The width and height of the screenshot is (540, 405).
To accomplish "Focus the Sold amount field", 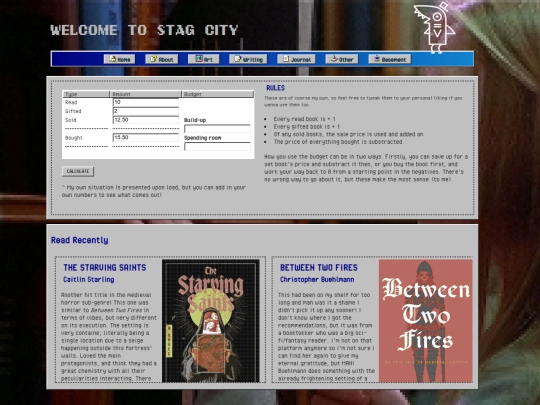I will 146,120.
